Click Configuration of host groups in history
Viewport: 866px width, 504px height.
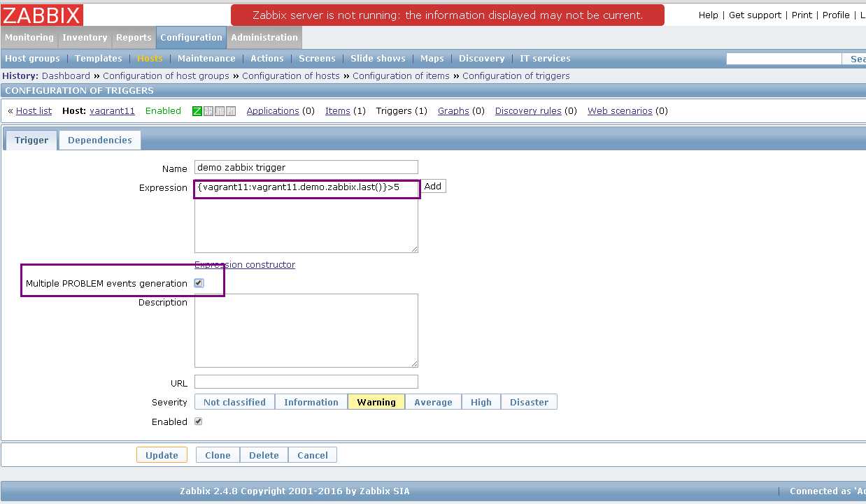(x=166, y=75)
